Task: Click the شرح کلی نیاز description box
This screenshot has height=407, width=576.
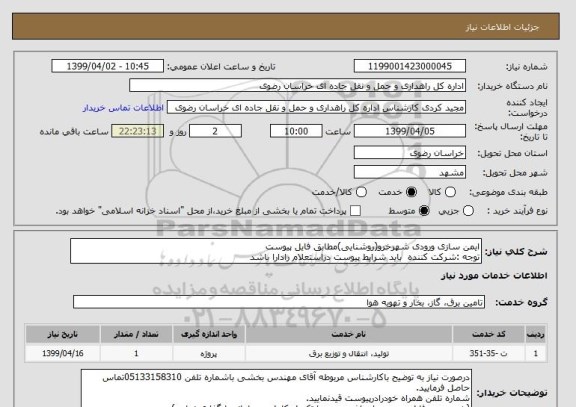Action: point(276,252)
